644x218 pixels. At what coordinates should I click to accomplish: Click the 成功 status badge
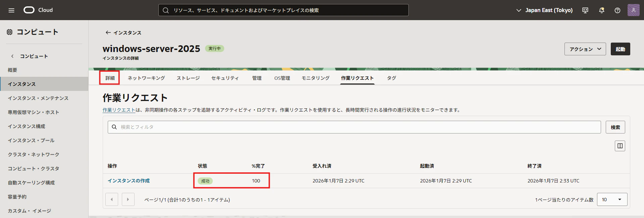(205, 181)
